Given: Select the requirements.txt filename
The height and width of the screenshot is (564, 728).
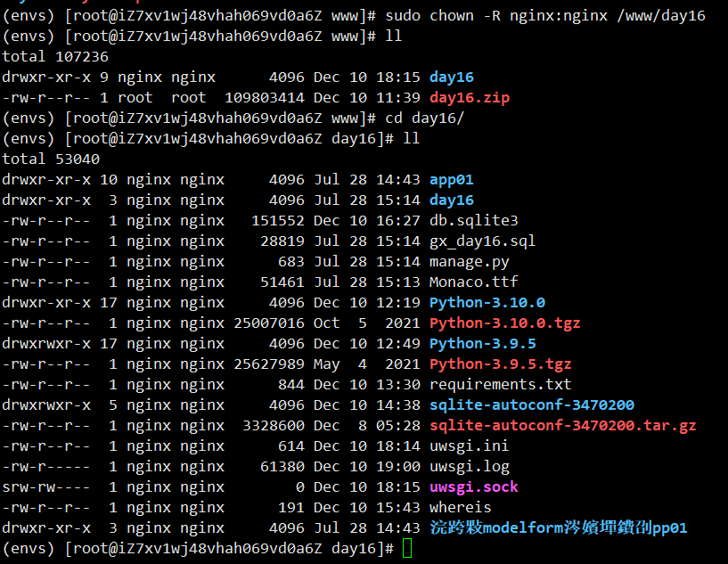Looking at the screenshot, I should click(x=501, y=385).
